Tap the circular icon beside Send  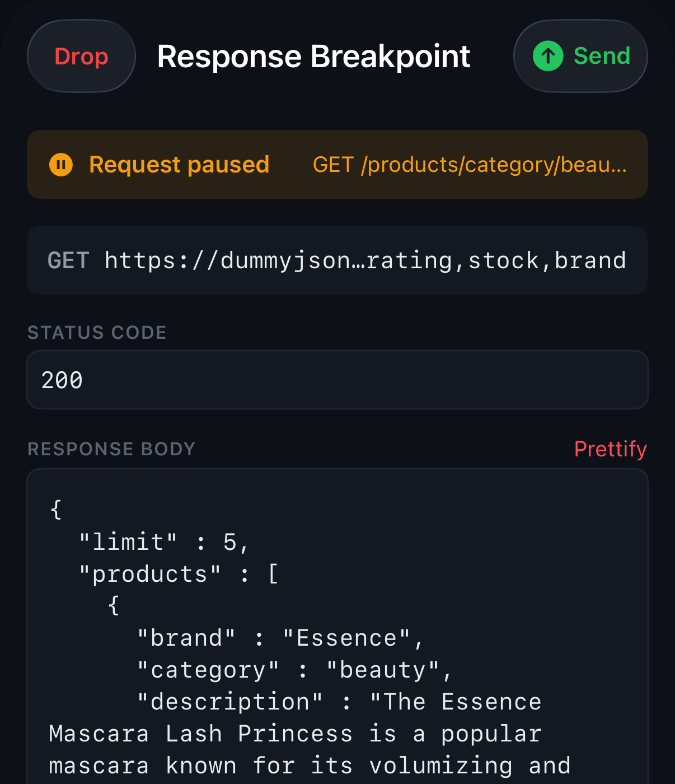(548, 56)
